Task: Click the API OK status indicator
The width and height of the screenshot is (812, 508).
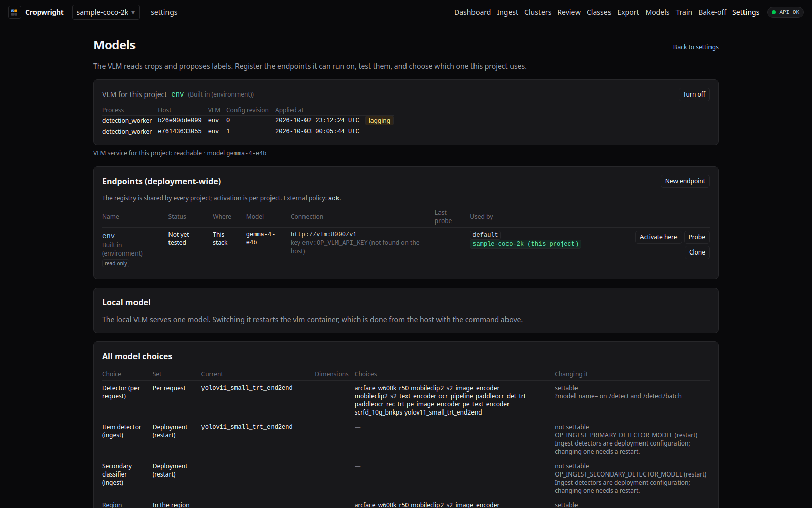Action: (x=785, y=12)
